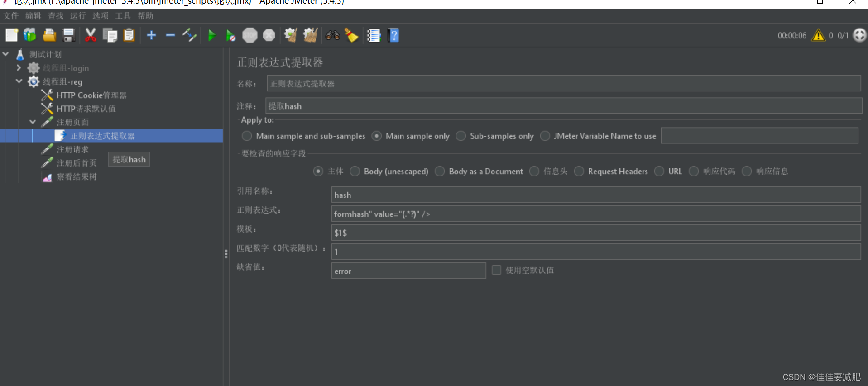
Task: Click the Copy icon in toolbar
Action: click(110, 35)
